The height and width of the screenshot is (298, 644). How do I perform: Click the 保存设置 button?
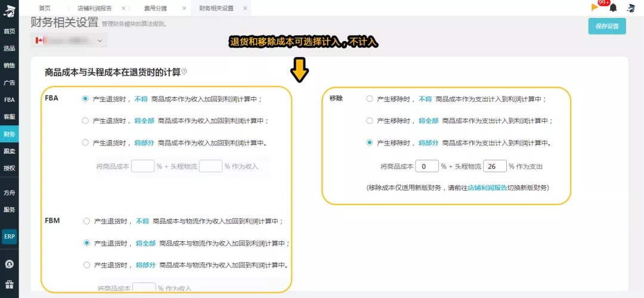607,26
